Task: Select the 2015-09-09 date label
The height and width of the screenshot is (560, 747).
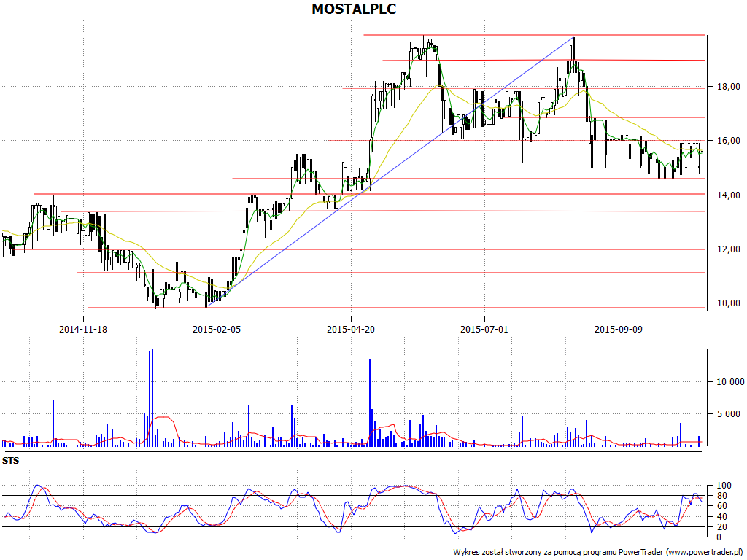Action: [x=619, y=329]
